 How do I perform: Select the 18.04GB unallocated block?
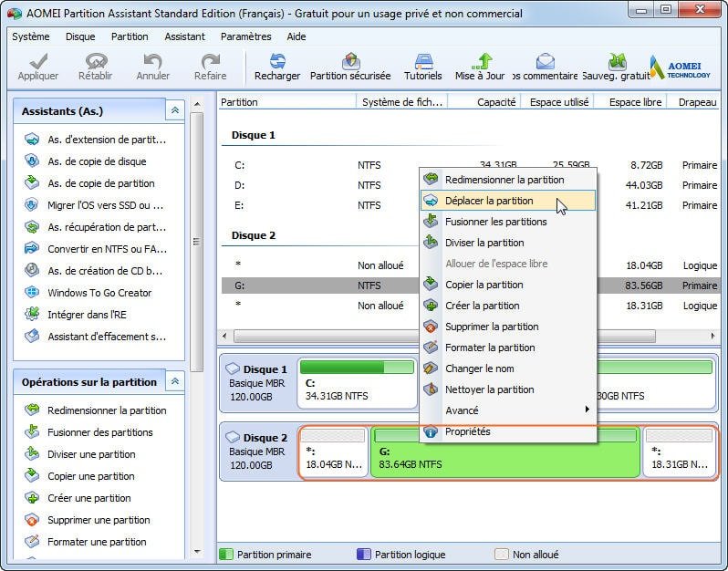(x=333, y=452)
